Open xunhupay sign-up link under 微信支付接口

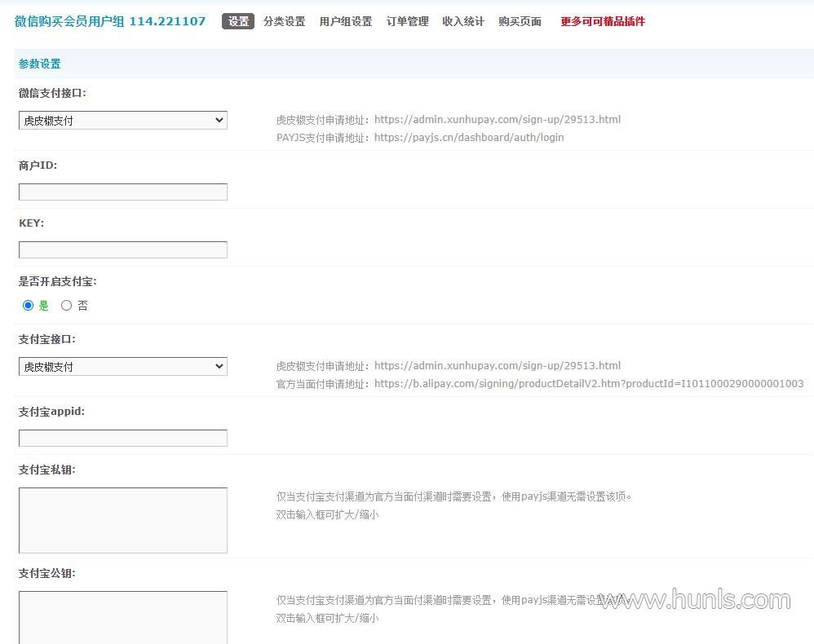coord(498,119)
